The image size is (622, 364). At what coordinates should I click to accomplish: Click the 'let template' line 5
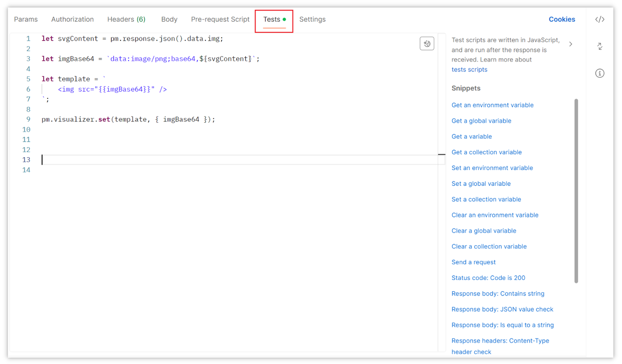pyautogui.click(x=74, y=79)
